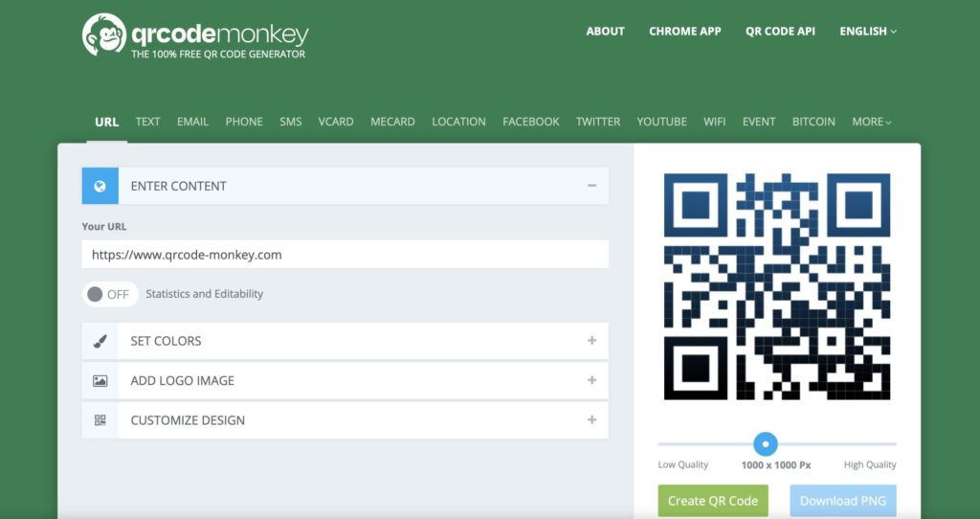Open the Phone tab
Image resolution: width=980 pixels, height=519 pixels.
(244, 122)
